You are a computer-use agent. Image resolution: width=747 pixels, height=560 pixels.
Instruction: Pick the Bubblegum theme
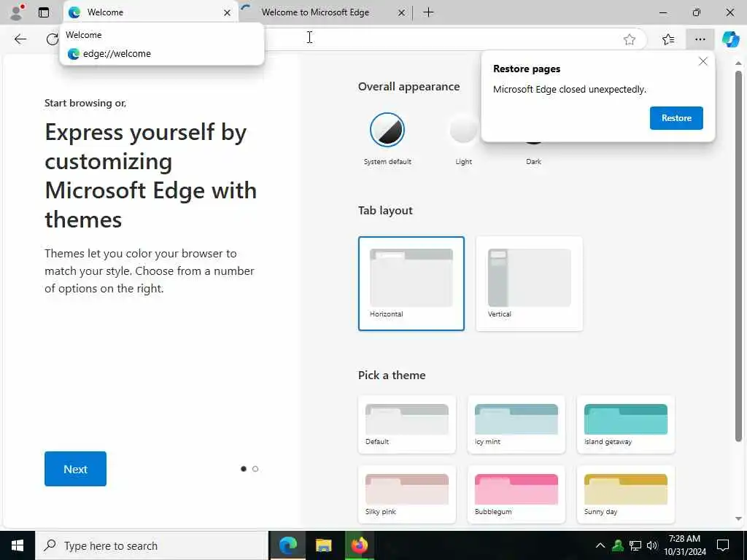(x=516, y=494)
